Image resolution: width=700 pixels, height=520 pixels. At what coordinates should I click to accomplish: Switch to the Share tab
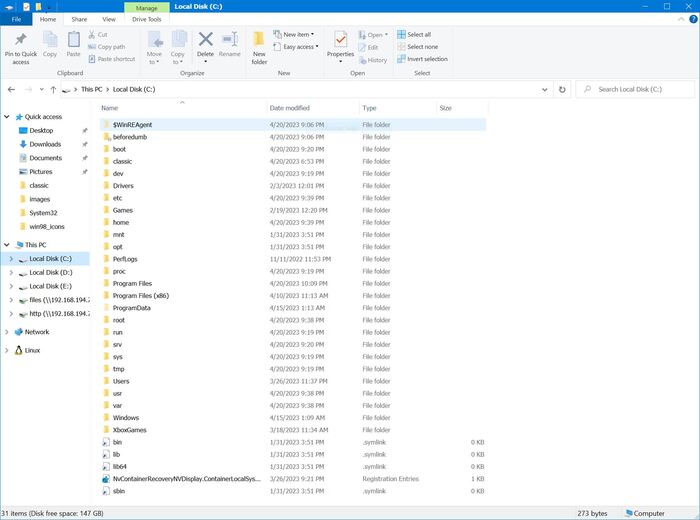79,19
